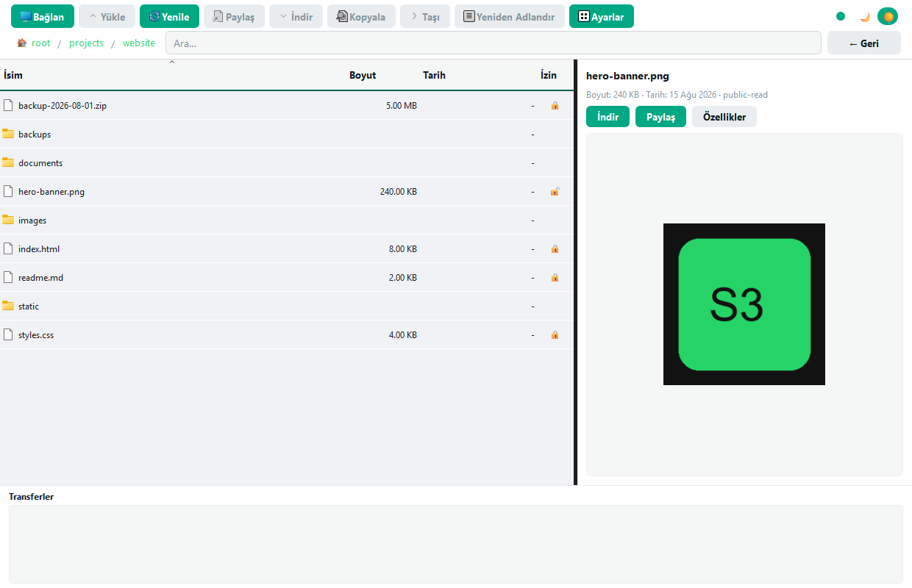Navigate to root in the breadcrumb
Image resolution: width=912 pixels, height=588 pixels.
(x=41, y=43)
